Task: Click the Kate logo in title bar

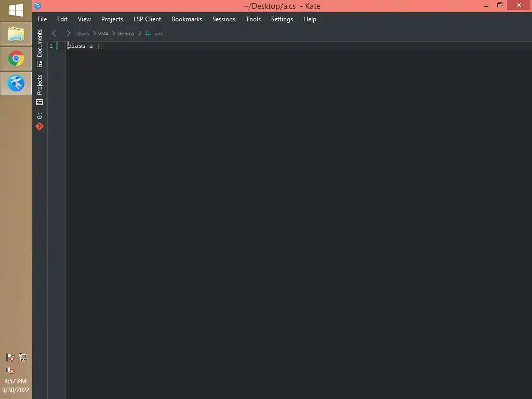Action: [37, 5]
